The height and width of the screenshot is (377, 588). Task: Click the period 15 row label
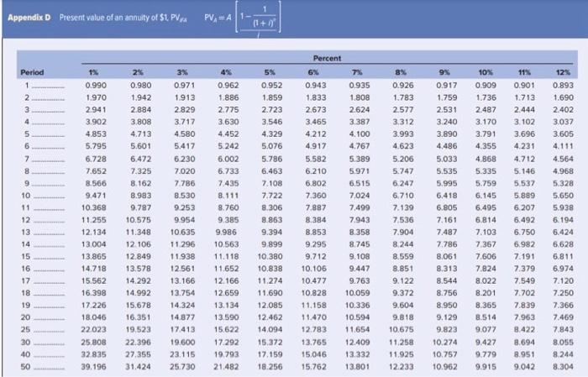click(x=25, y=257)
